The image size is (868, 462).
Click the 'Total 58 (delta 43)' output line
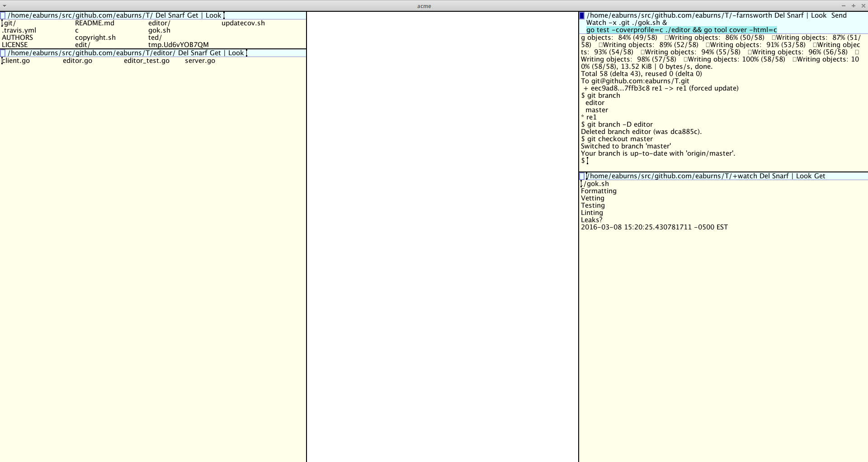coord(641,74)
